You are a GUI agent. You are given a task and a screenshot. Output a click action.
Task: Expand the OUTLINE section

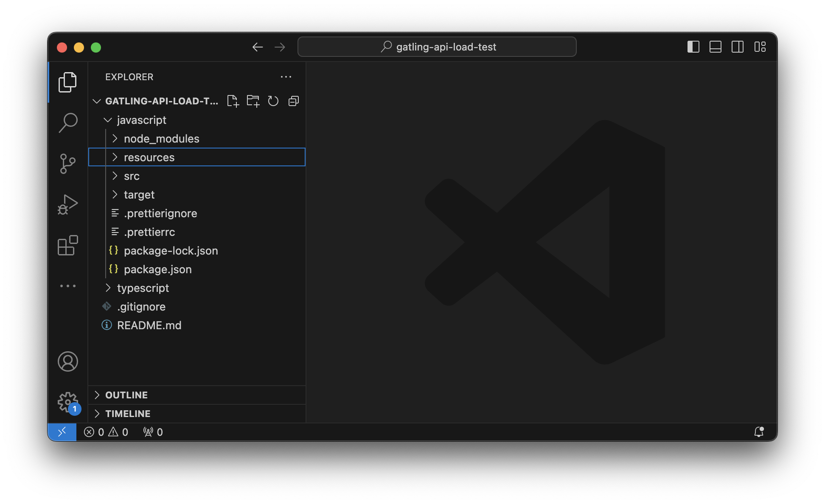(x=197, y=395)
